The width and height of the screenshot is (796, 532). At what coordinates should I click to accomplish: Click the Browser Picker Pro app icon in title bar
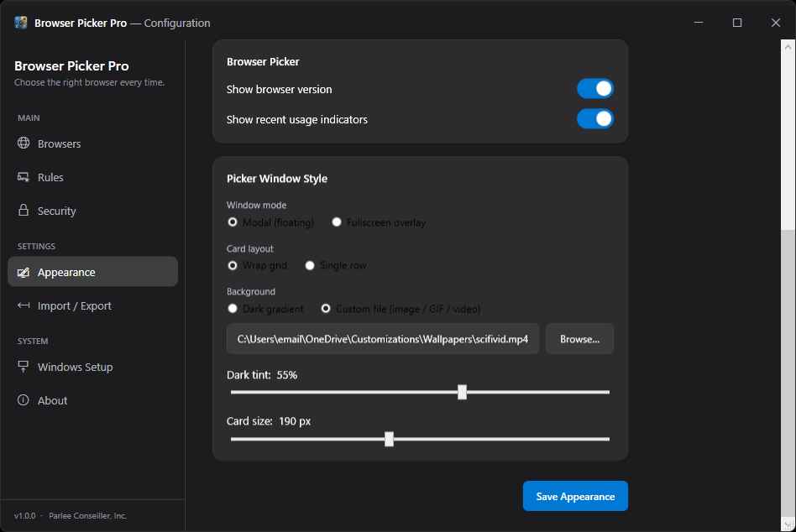pyautogui.click(x=21, y=23)
